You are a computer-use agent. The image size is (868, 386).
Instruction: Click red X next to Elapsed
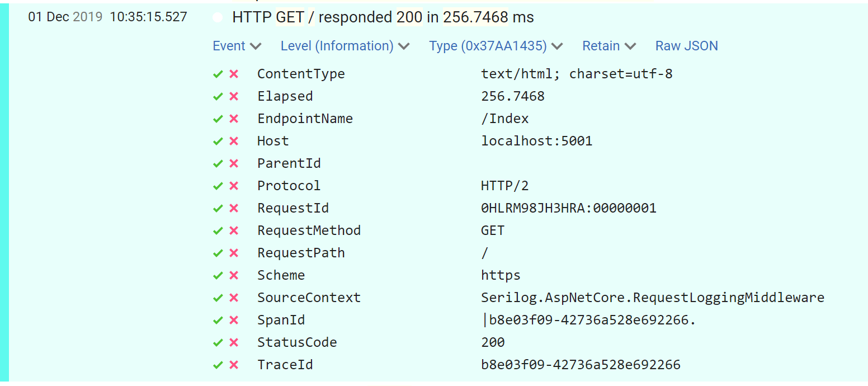[234, 96]
